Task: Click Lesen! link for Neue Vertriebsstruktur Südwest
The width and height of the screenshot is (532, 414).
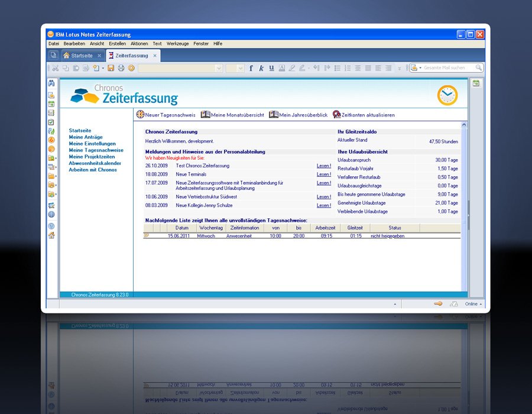Action: pyautogui.click(x=324, y=197)
